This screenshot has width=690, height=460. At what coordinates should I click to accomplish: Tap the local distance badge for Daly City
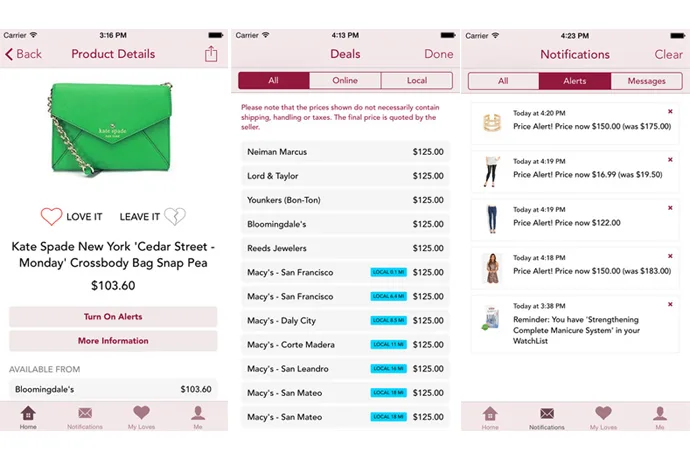click(x=389, y=320)
